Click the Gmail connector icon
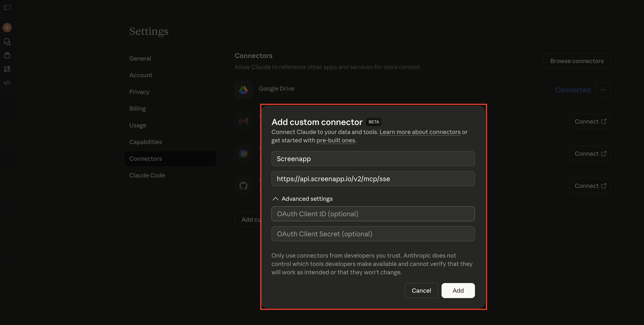Image resolution: width=644 pixels, height=325 pixels. tap(243, 121)
